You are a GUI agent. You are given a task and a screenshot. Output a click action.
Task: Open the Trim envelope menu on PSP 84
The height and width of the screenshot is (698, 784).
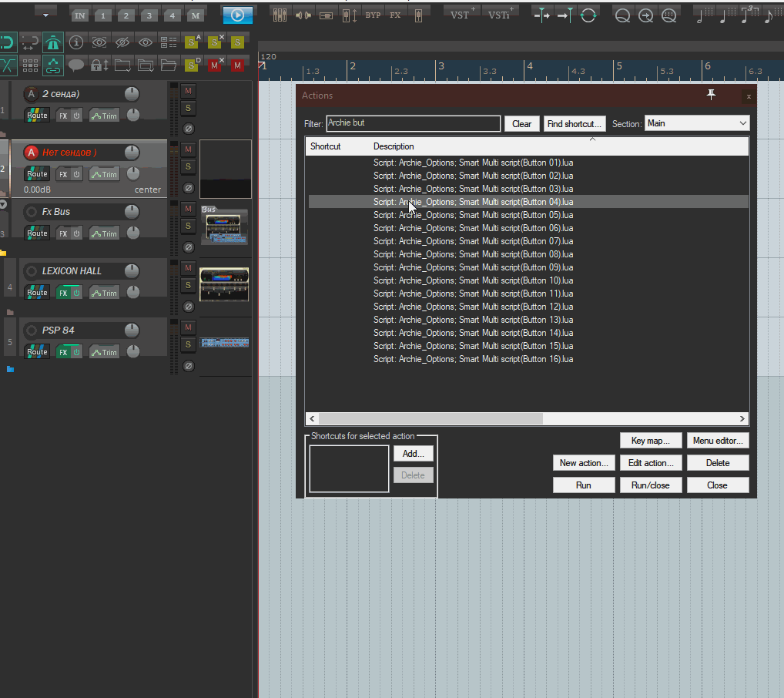(x=104, y=352)
